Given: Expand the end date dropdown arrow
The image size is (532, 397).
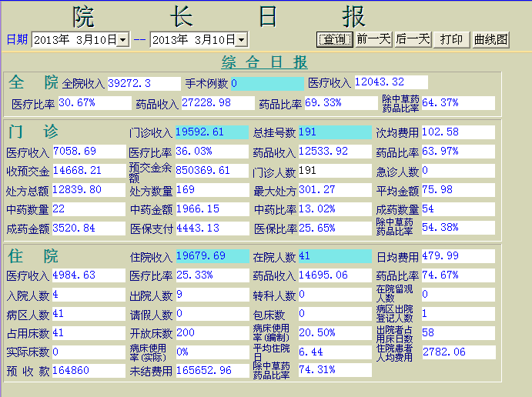Looking at the screenshot, I should 241,40.
